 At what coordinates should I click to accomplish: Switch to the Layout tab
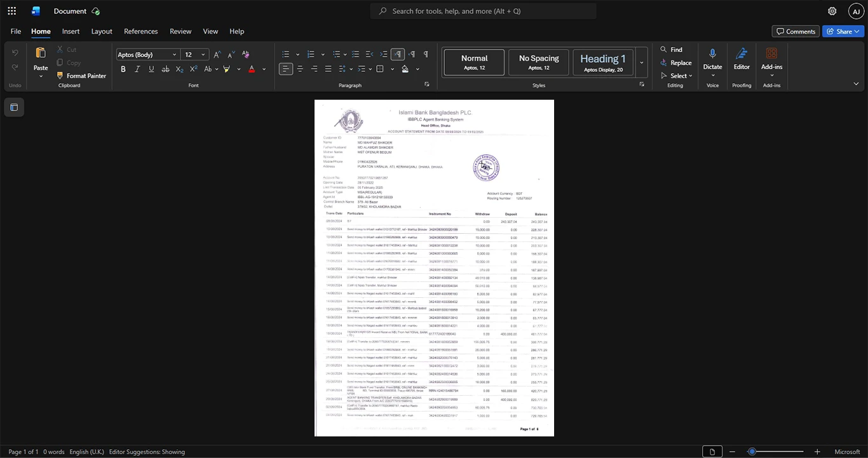tap(102, 31)
